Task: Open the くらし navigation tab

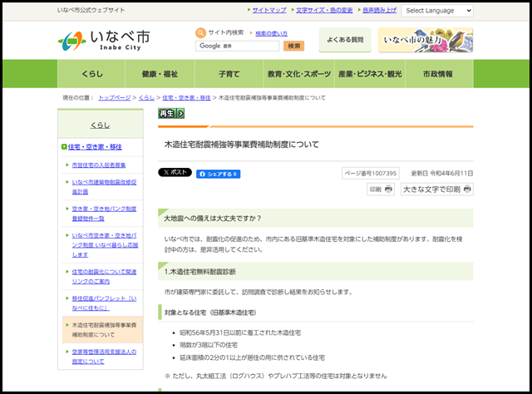Action: pos(92,74)
